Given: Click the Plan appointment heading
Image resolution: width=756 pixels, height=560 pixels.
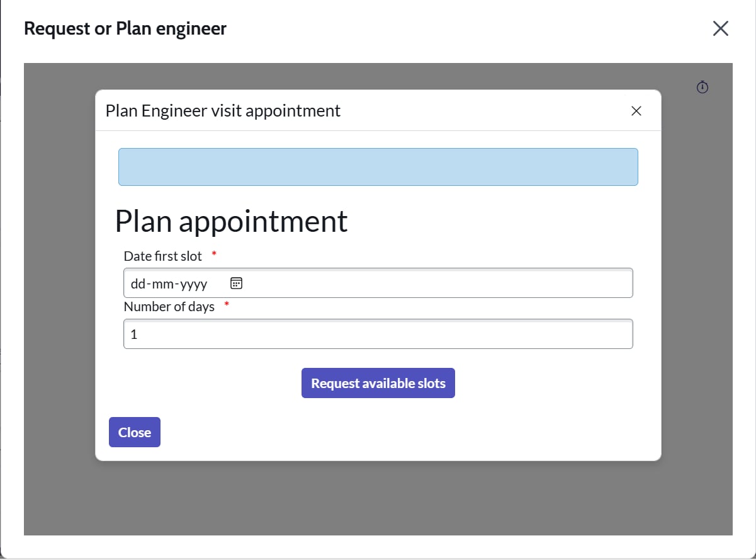Looking at the screenshot, I should coord(231,220).
